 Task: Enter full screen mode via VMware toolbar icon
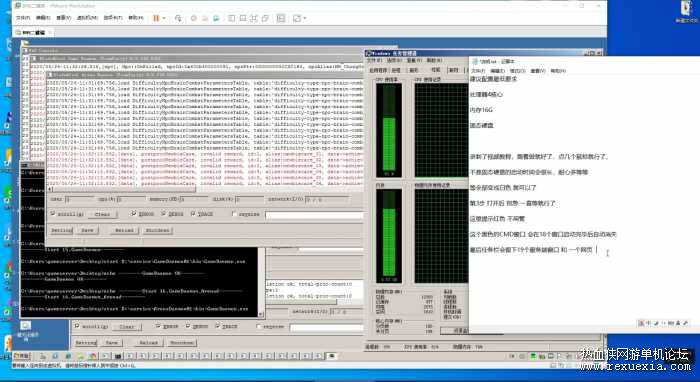click(x=254, y=18)
